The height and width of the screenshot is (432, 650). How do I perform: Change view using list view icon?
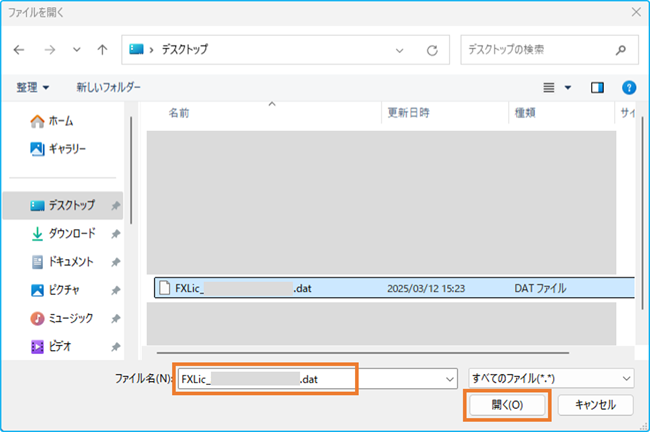pos(549,87)
